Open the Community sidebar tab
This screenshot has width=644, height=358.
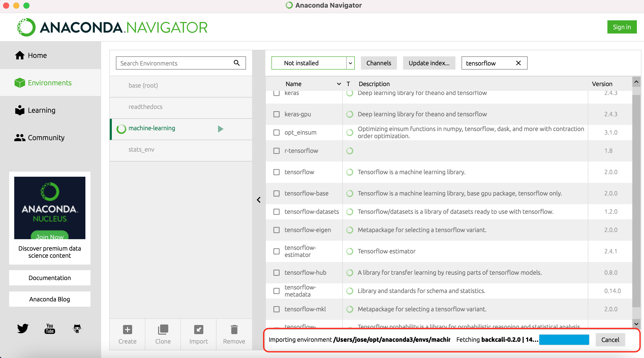coord(50,138)
